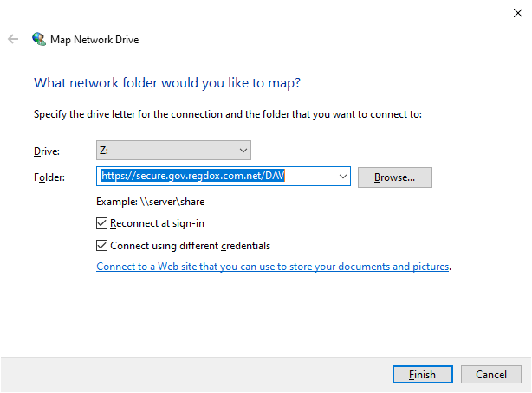Click the Drive: label
The width and height of the screenshot is (532, 393).
click(47, 151)
